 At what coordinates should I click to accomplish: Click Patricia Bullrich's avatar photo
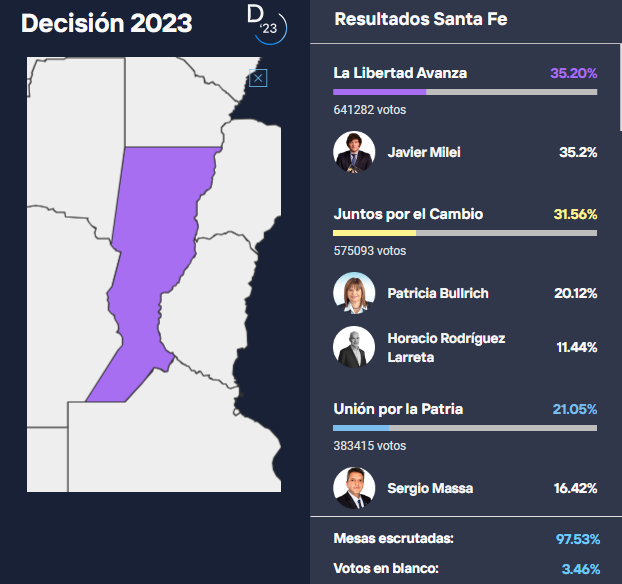(x=353, y=293)
